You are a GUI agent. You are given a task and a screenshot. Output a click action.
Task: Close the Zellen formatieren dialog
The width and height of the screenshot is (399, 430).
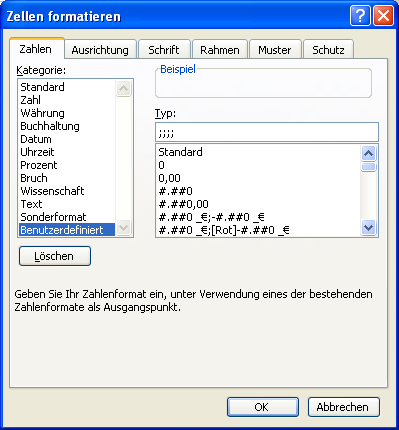[383, 15]
